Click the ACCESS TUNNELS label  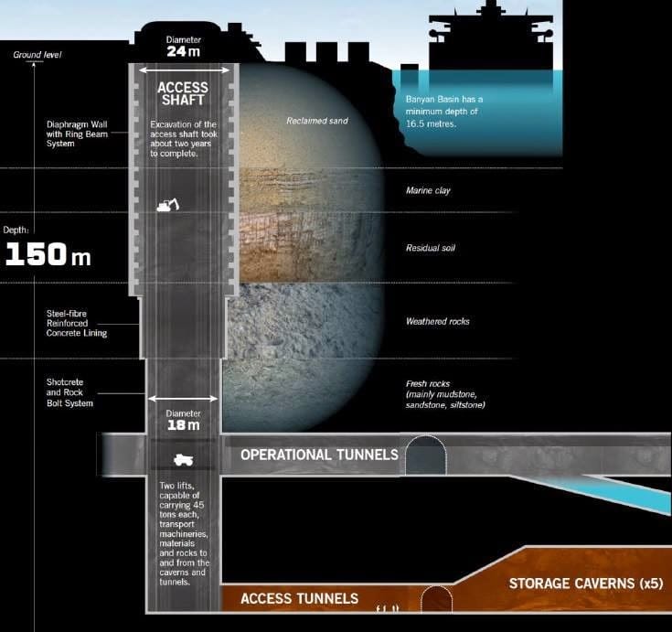coord(299,599)
